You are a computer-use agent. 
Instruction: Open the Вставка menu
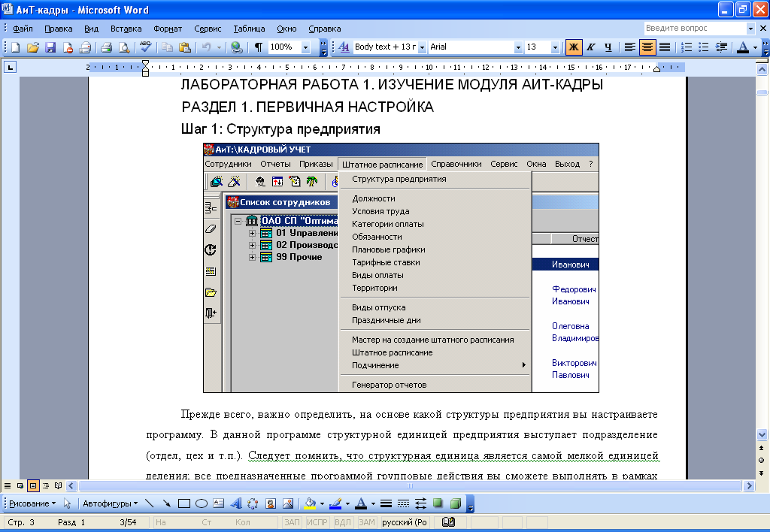(126, 29)
